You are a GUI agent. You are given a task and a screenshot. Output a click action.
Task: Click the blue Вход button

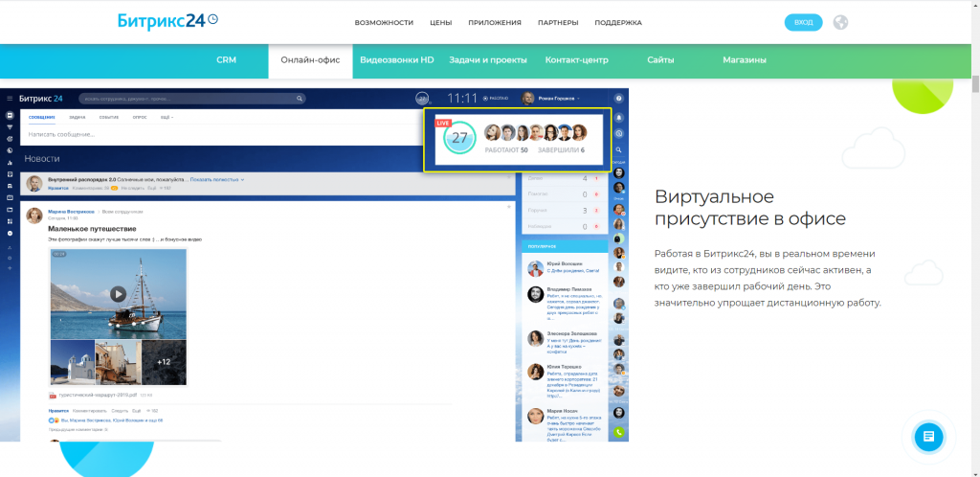[803, 22]
